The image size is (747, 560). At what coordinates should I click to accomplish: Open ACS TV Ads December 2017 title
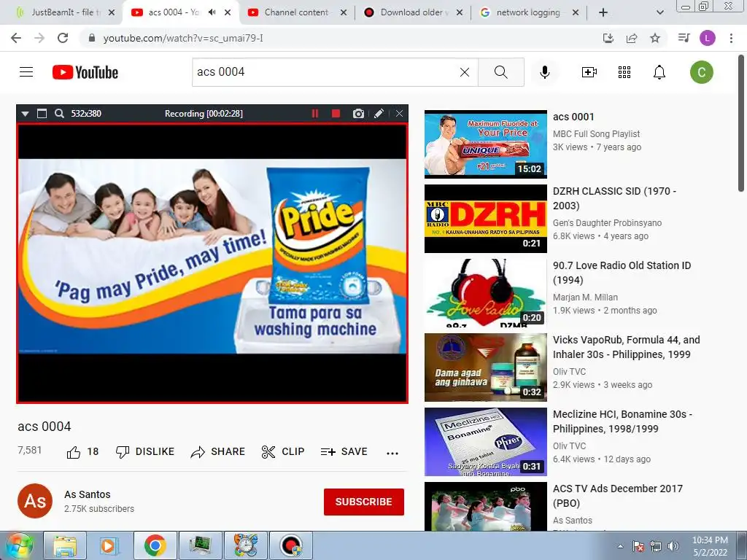tap(618, 496)
